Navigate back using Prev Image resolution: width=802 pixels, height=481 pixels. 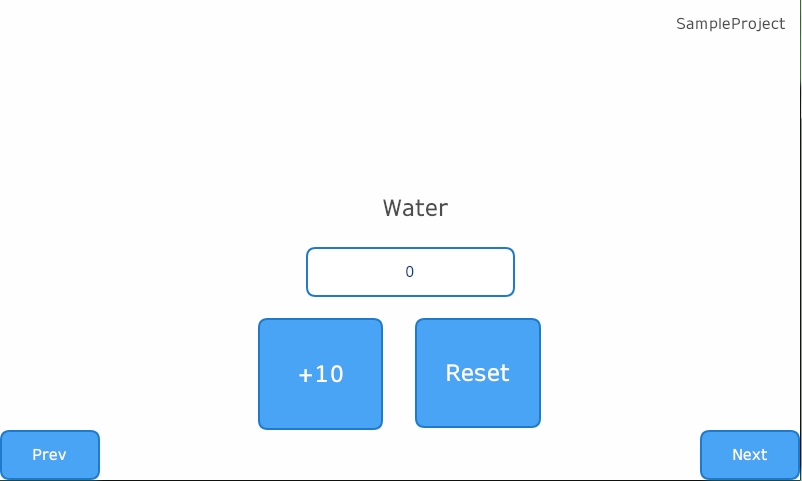[x=50, y=455]
